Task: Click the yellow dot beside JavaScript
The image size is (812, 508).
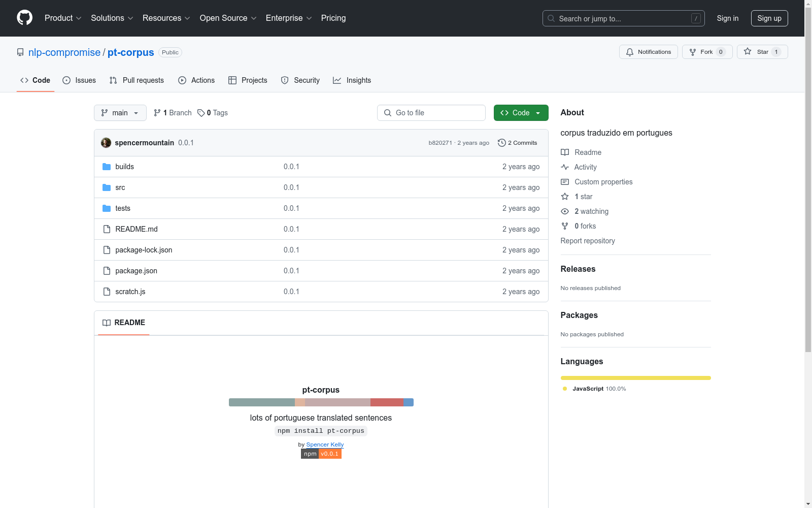Action: coord(565,389)
